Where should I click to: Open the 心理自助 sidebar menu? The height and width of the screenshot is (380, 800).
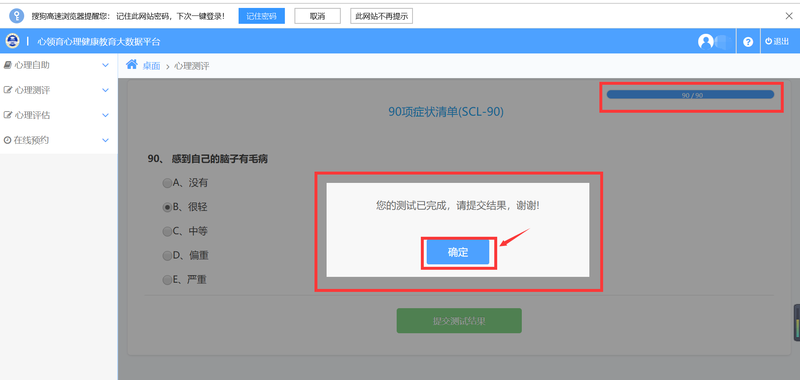pos(59,65)
